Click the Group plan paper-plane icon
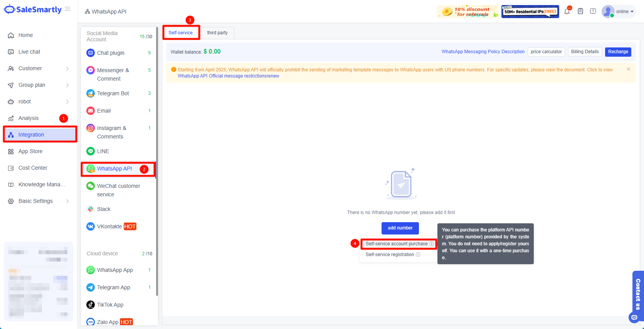Image resolution: width=644 pixels, height=329 pixels. 11,85
